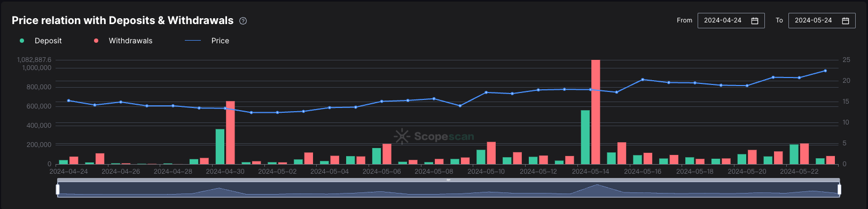
Task: Click the help icon beside the chart title
Action: [x=243, y=21]
